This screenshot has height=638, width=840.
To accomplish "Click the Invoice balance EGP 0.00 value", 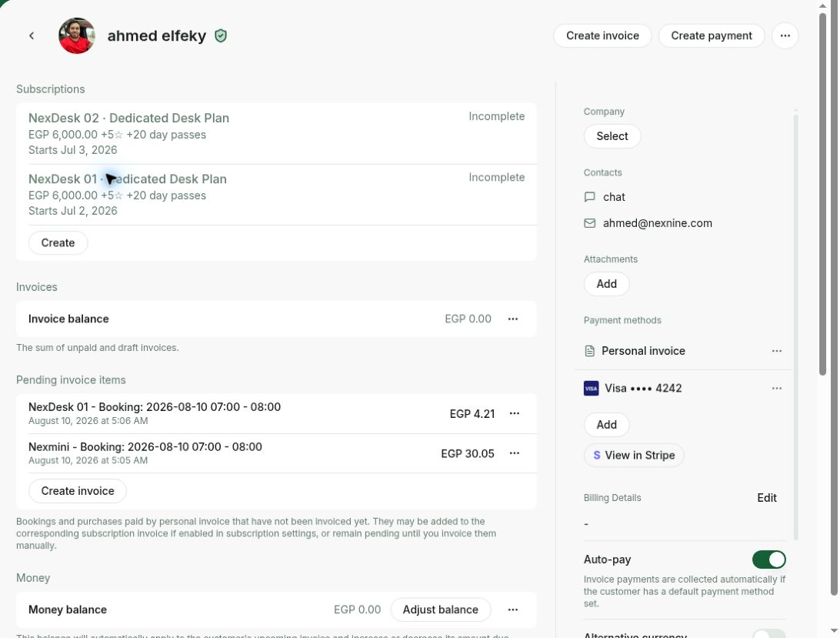I will click(x=468, y=319).
